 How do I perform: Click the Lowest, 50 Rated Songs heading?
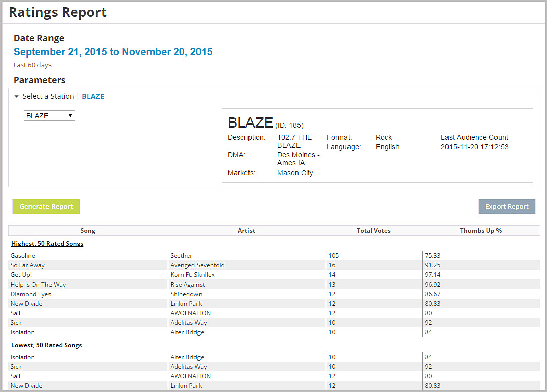(x=46, y=345)
